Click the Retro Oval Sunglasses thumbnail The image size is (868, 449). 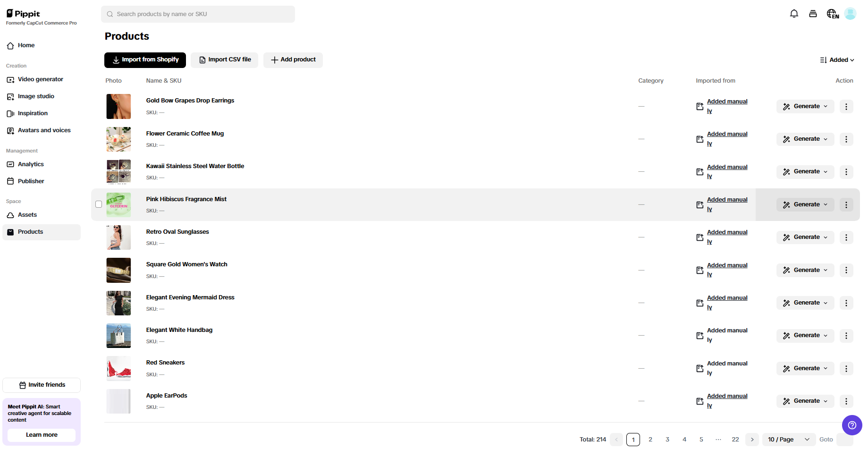(118, 237)
